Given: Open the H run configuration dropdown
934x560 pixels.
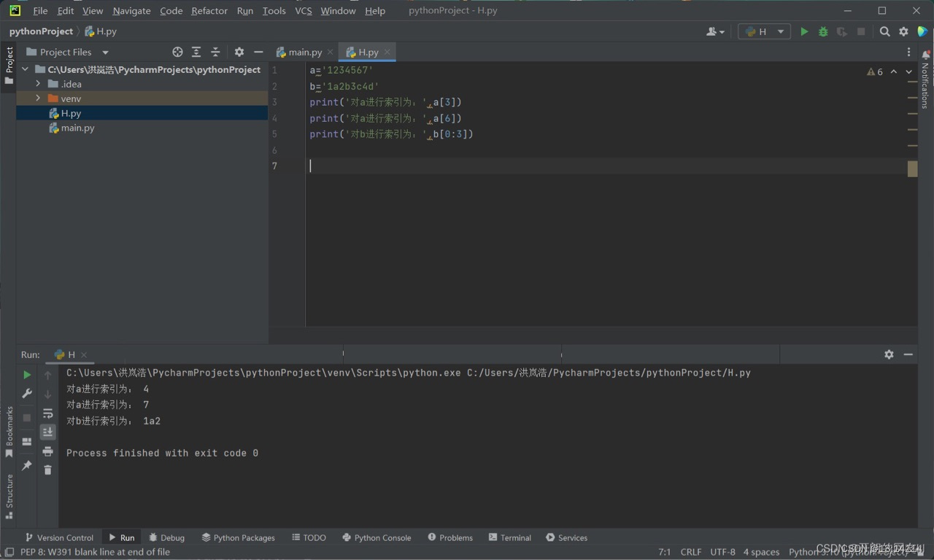Looking at the screenshot, I should pyautogui.click(x=764, y=31).
